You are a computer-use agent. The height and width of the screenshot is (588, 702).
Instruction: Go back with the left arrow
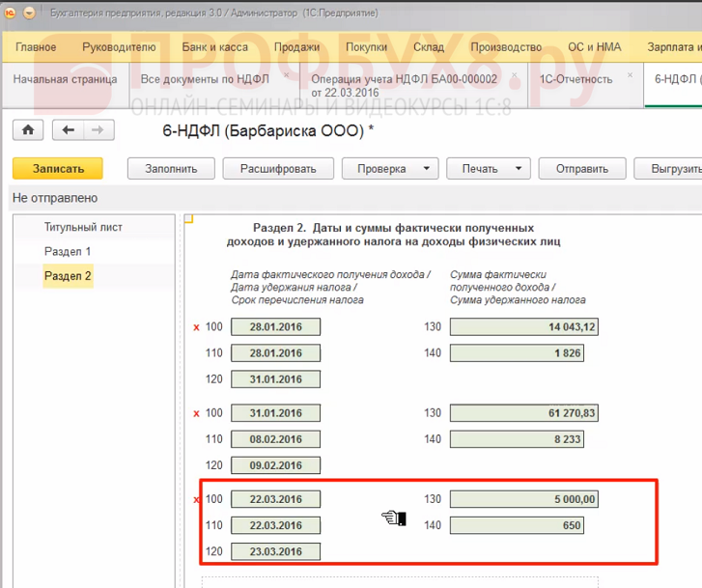point(68,130)
